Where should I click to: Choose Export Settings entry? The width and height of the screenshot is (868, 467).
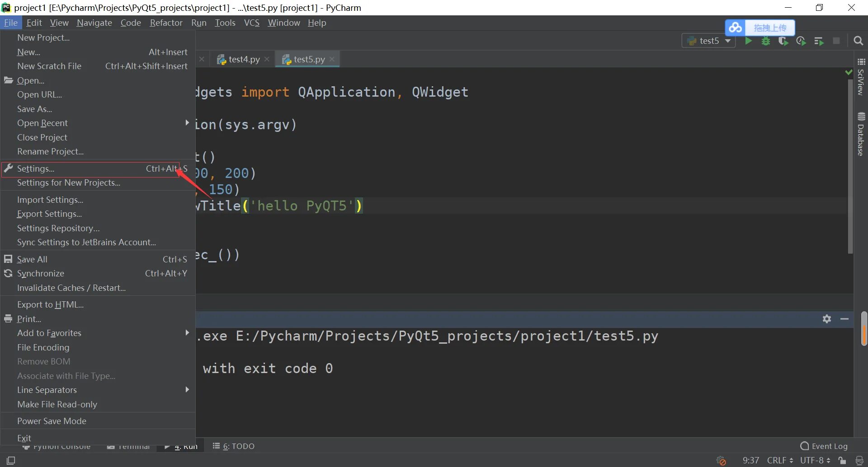pos(98,214)
